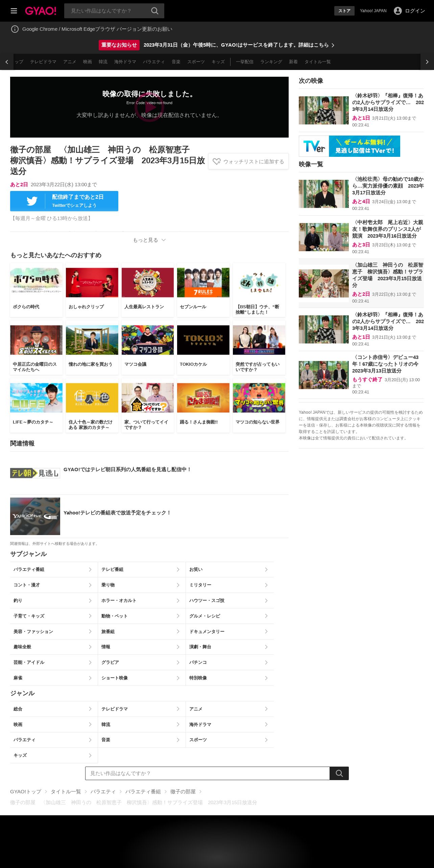Image resolution: width=434 pixels, height=868 pixels.
Task: Open the お笑い subgenre chevron row
Action: tap(230, 570)
